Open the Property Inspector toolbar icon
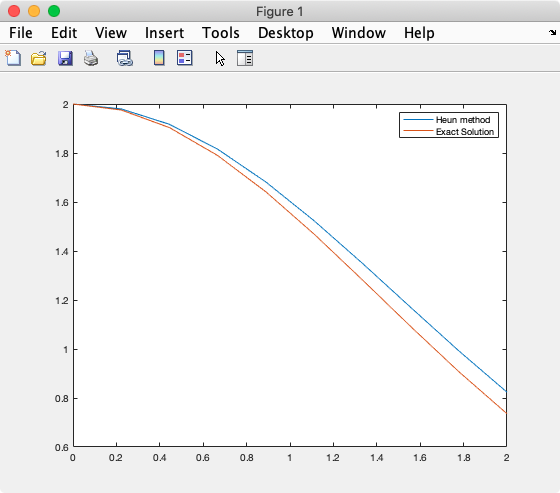 (245, 58)
